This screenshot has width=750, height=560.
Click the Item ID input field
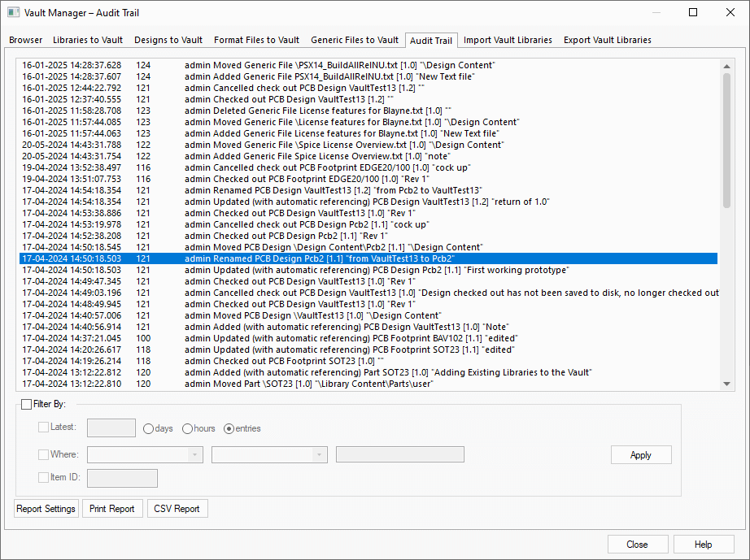[x=122, y=478]
